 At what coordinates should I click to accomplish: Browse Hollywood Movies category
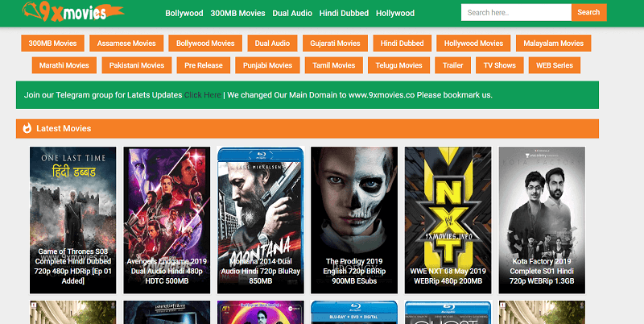(x=473, y=44)
